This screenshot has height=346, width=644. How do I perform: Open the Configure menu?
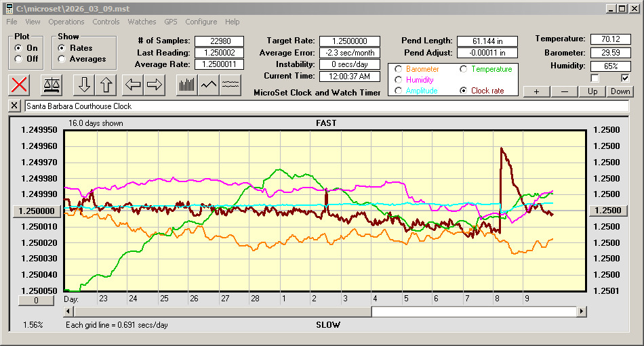[201, 22]
